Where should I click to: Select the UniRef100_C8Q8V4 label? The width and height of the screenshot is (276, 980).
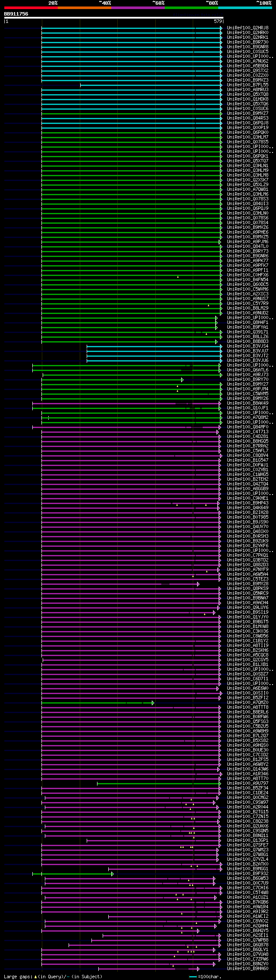click(x=248, y=455)
